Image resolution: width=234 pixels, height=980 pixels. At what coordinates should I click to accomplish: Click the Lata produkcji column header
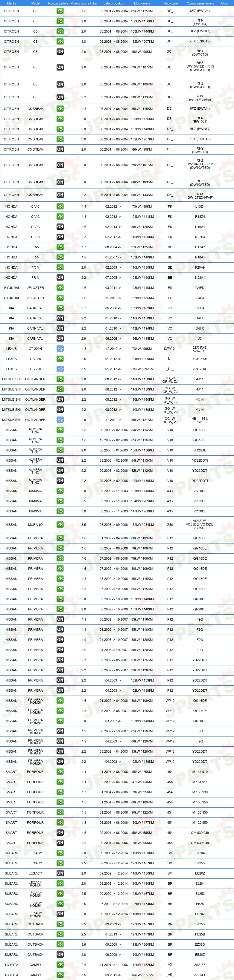click(x=114, y=3)
